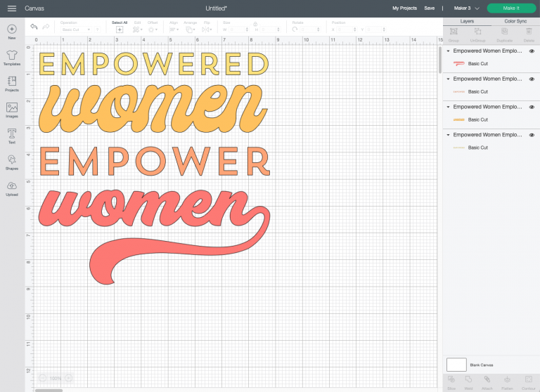540x392 pixels.
Task: Open the Maker 3 machine dropdown
Action: (466, 8)
